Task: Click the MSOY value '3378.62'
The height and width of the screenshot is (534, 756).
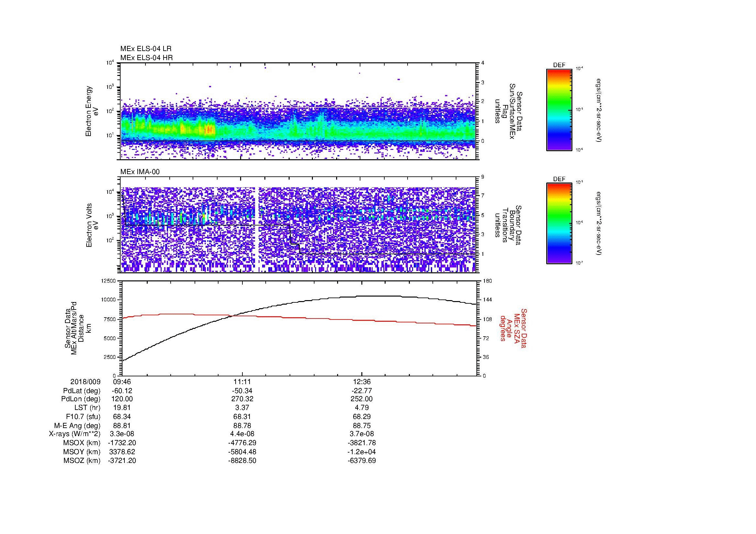Action: (x=122, y=452)
